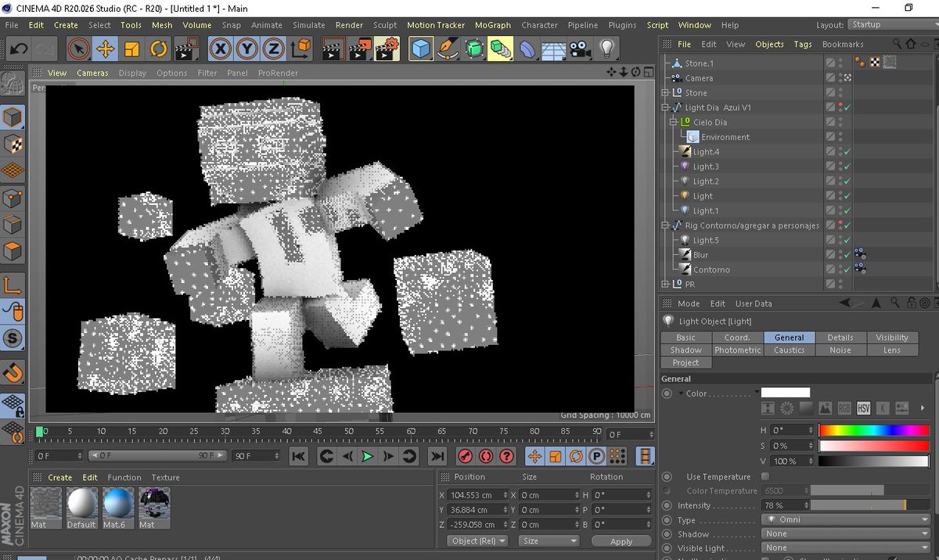Viewport: 939px width, 560px height.
Task: Toggle X-axis lock icon
Action: coord(221,49)
